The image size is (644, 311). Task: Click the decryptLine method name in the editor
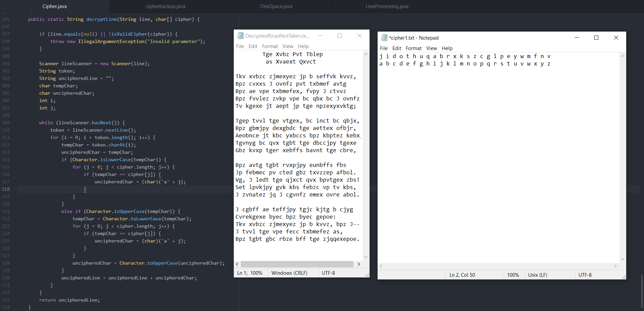101,19
